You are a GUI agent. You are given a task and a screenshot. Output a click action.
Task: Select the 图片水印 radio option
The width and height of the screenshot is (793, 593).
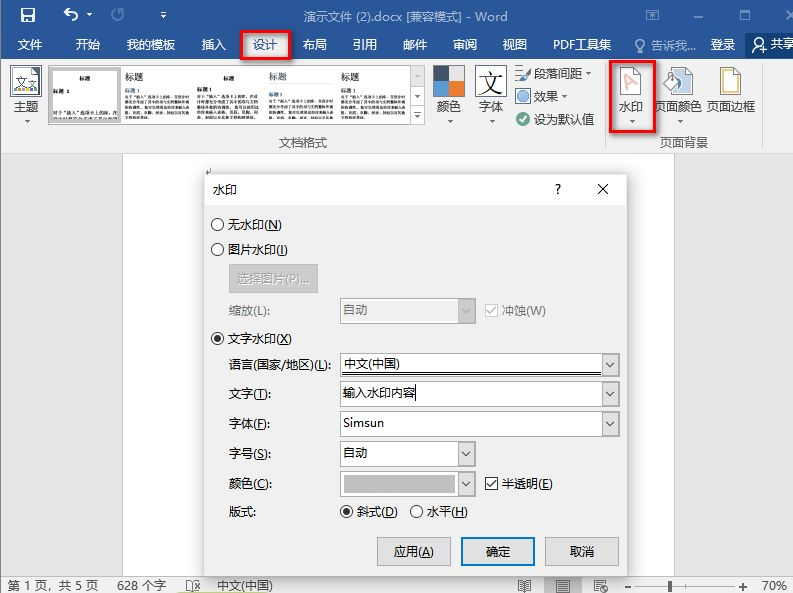coord(217,249)
